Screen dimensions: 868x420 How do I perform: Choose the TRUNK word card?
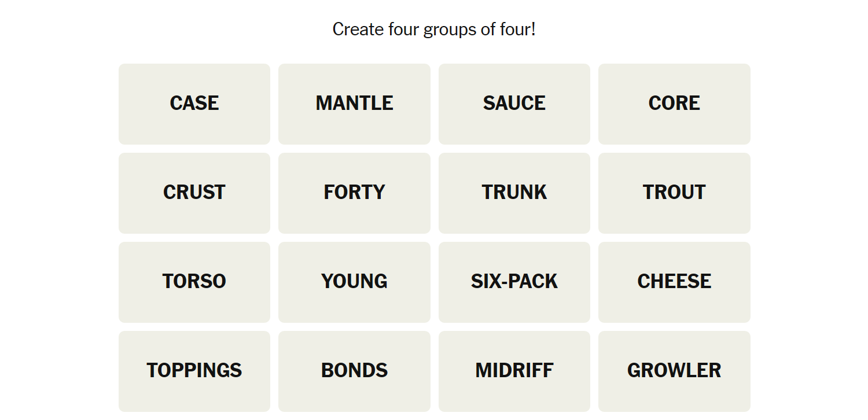pyautogui.click(x=514, y=193)
